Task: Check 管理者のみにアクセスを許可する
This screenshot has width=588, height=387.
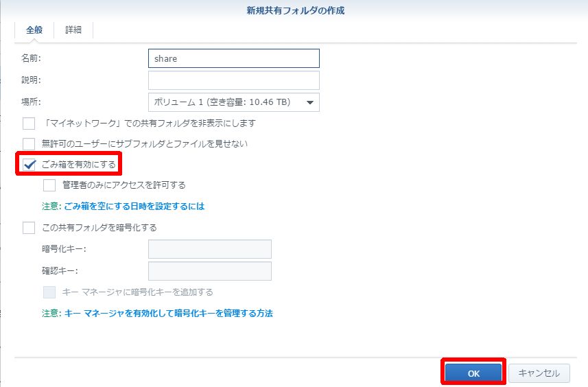Action: (x=49, y=185)
